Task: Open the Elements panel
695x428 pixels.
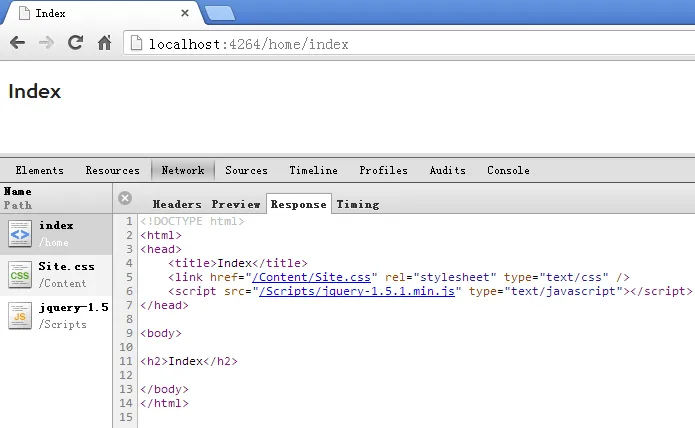Action: click(39, 171)
